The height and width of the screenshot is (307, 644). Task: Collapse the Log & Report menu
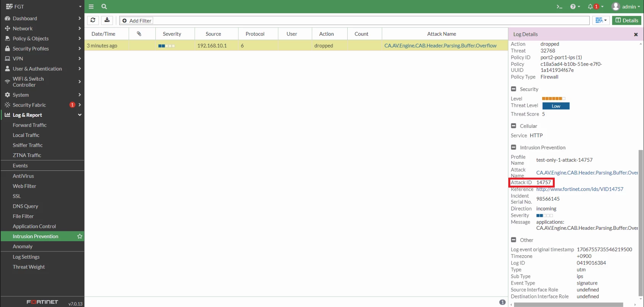[x=42, y=115]
